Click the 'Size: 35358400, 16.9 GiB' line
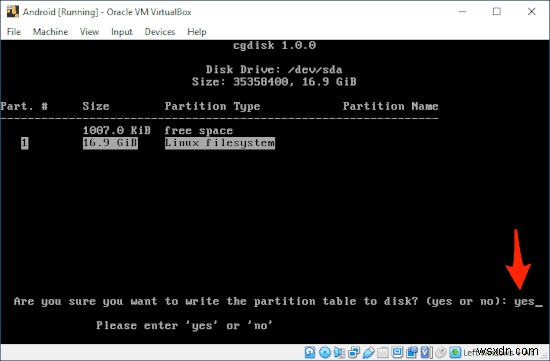 tap(274, 82)
